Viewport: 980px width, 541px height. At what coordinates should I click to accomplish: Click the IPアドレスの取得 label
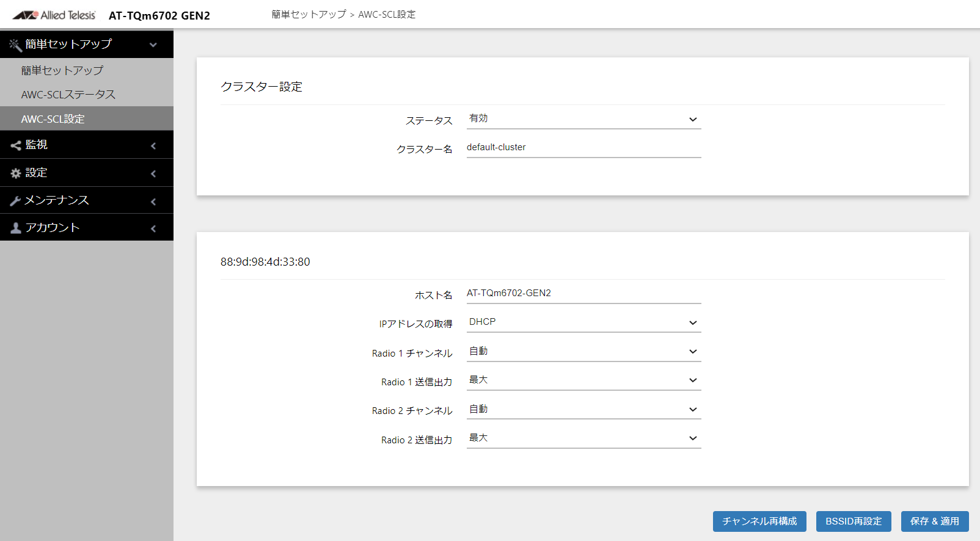[x=415, y=324]
